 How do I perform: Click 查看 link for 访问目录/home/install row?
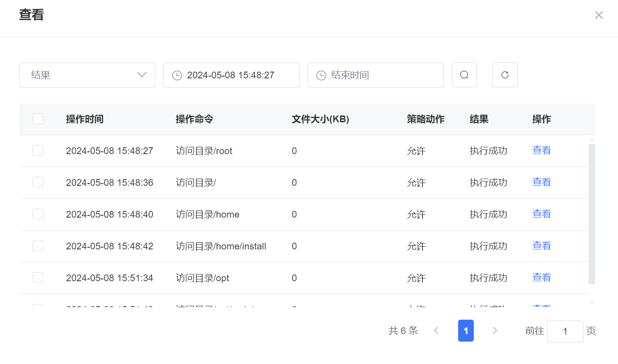tap(541, 246)
